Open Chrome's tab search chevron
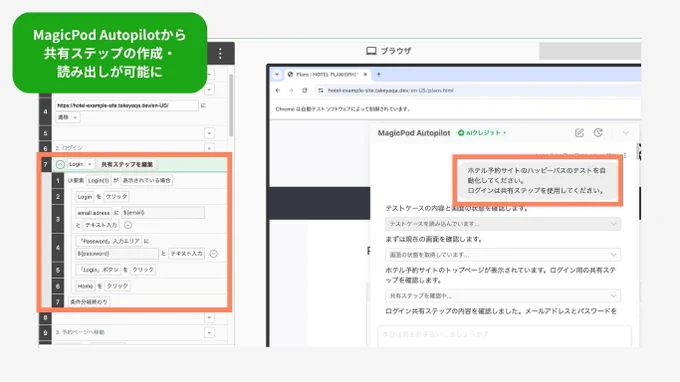The width and height of the screenshot is (680, 382). (277, 75)
